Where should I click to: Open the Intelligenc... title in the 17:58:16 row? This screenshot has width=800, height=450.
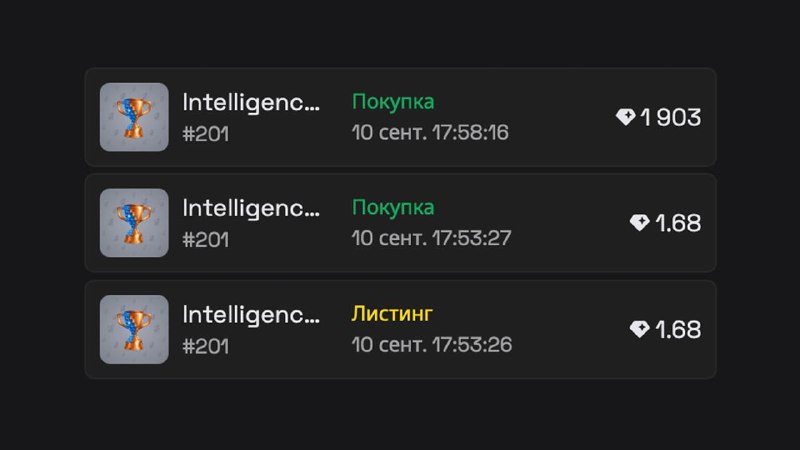251,102
